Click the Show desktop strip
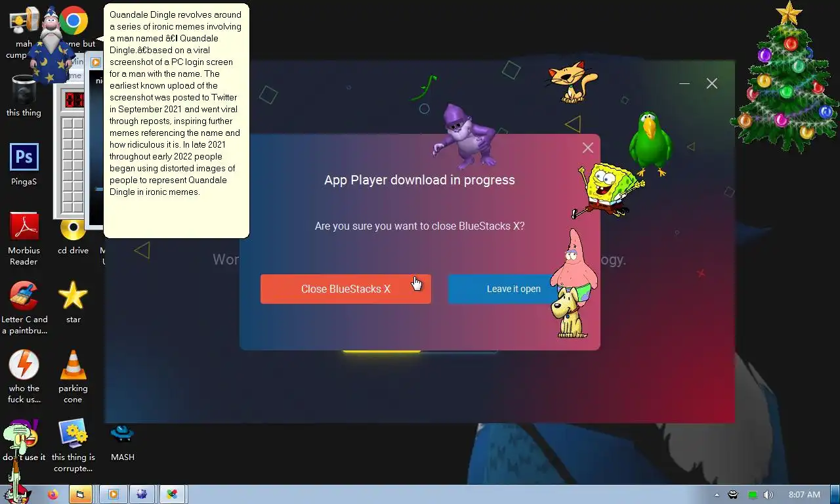 pos(835,494)
